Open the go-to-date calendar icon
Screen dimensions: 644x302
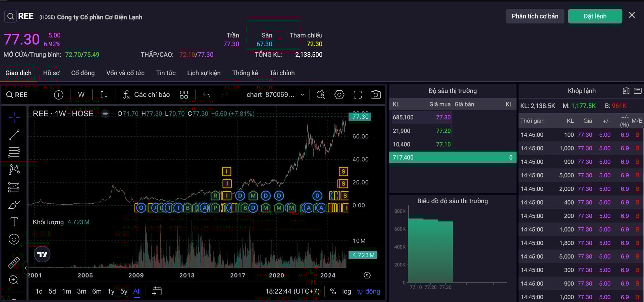(x=157, y=291)
